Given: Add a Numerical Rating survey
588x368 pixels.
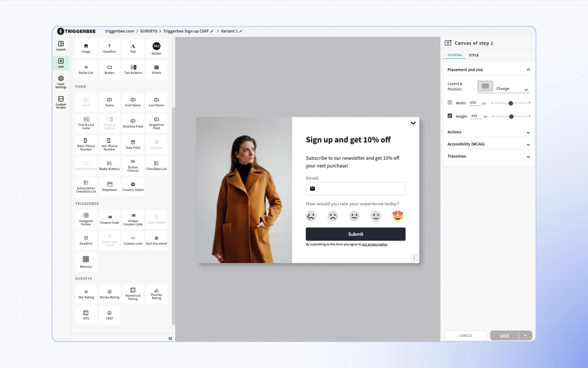Looking at the screenshot, I should pyautogui.click(x=133, y=294).
